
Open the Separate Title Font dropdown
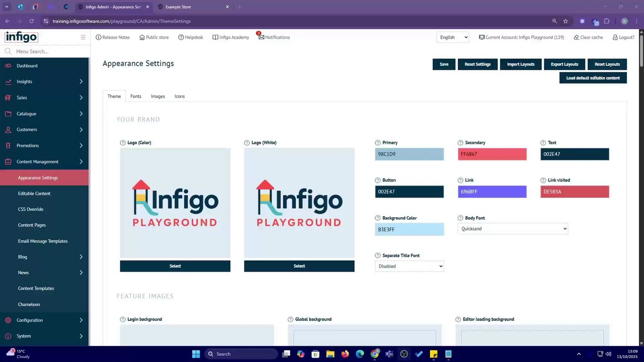[410, 266]
